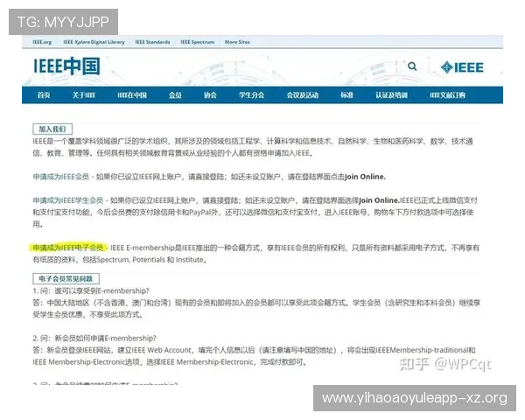Image resolution: width=525 pixels, height=420 pixels.
Task: Click highlighted 申请成为IEEE电子会员 link
Action: pyautogui.click(x=68, y=248)
